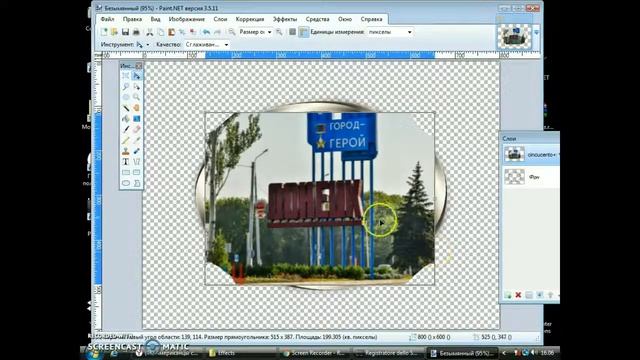Open the Средства menu

[x=318, y=19]
